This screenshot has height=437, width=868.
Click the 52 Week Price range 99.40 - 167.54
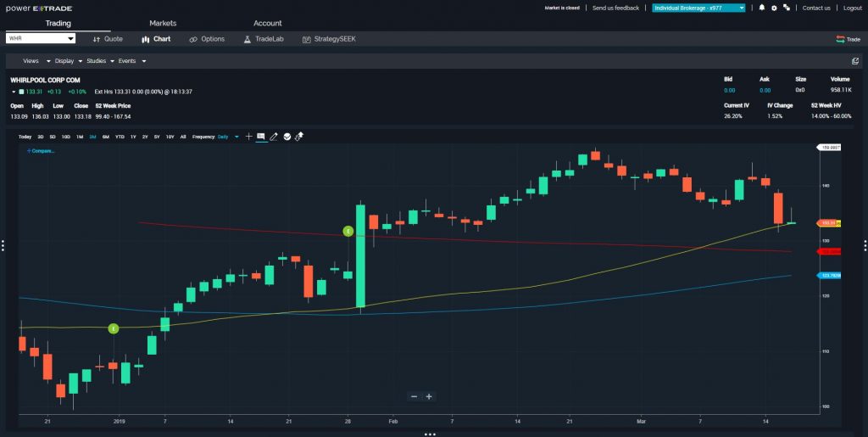[113, 116]
